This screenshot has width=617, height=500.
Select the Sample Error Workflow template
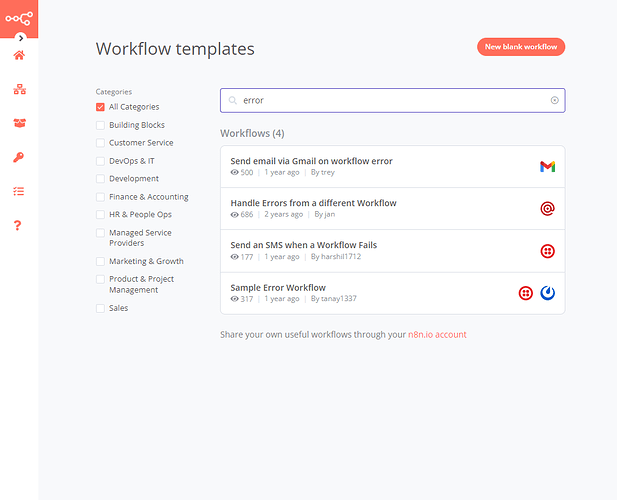[278, 288]
